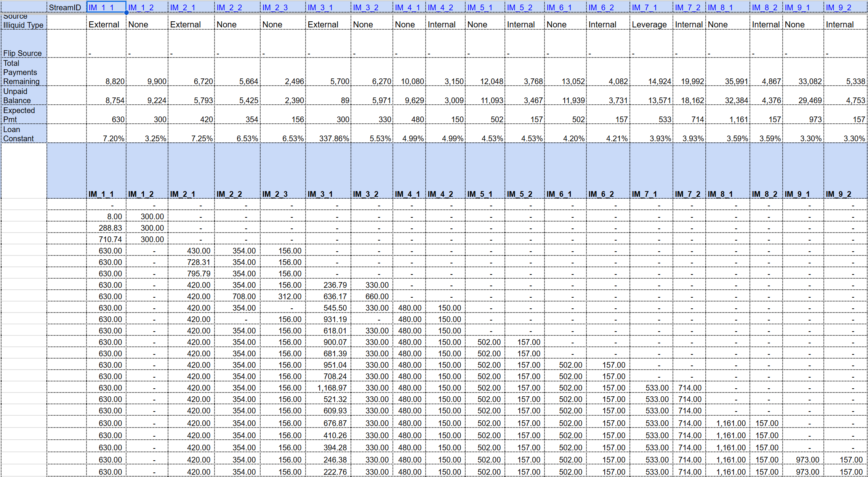
Task: Click the Flip Source row label
Action: pyautogui.click(x=22, y=53)
